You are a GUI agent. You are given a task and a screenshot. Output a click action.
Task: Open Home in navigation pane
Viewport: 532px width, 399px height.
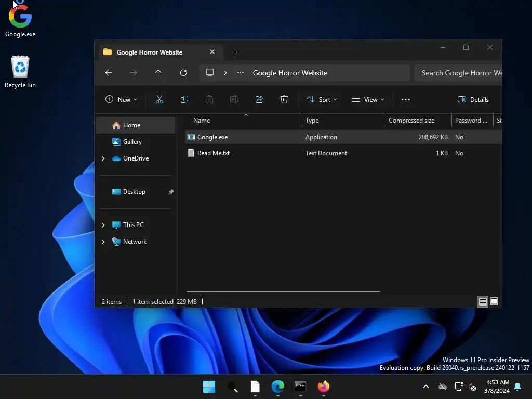[136, 125]
